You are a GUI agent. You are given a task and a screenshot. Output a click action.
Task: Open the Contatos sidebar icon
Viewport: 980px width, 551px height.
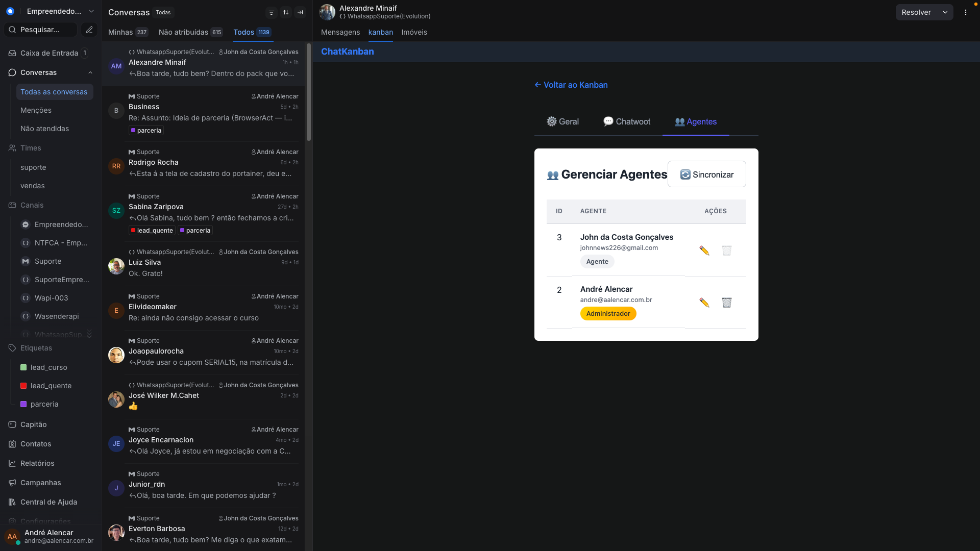[x=12, y=444]
